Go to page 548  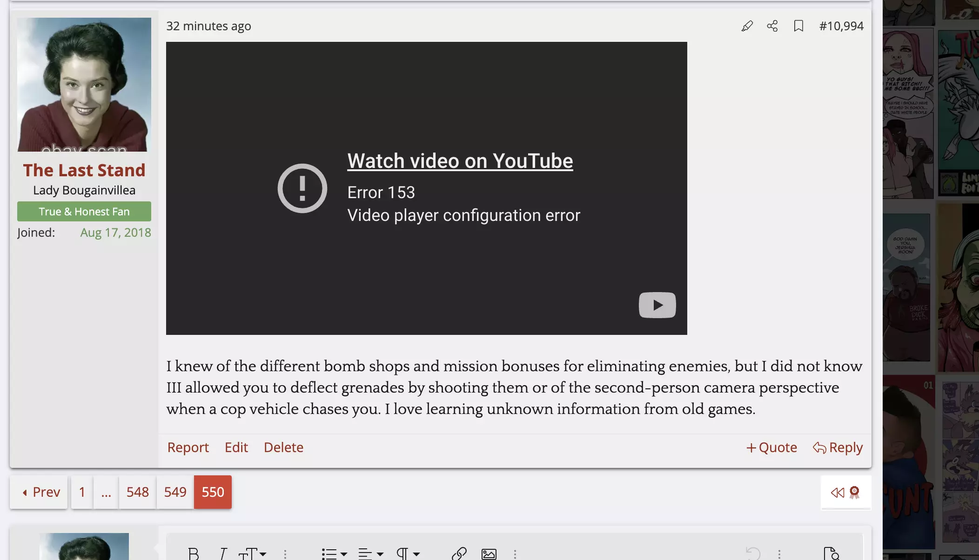point(138,492)
